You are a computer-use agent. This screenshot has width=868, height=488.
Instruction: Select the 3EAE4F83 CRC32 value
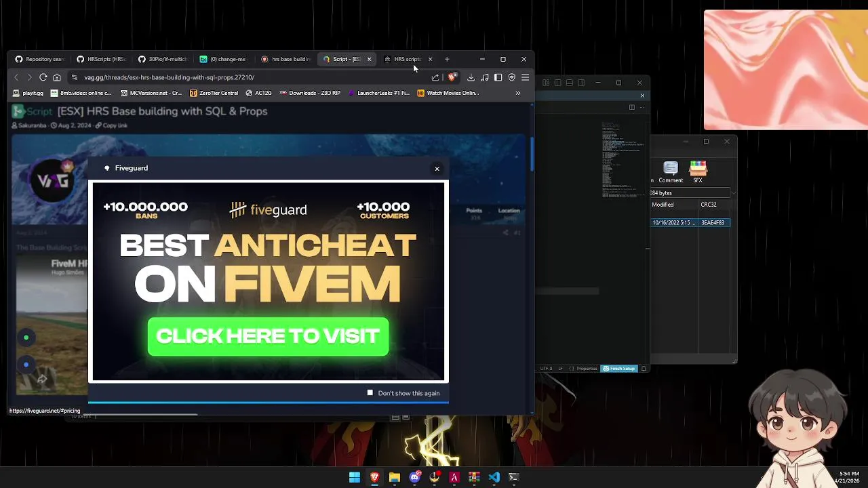point(713,222)
